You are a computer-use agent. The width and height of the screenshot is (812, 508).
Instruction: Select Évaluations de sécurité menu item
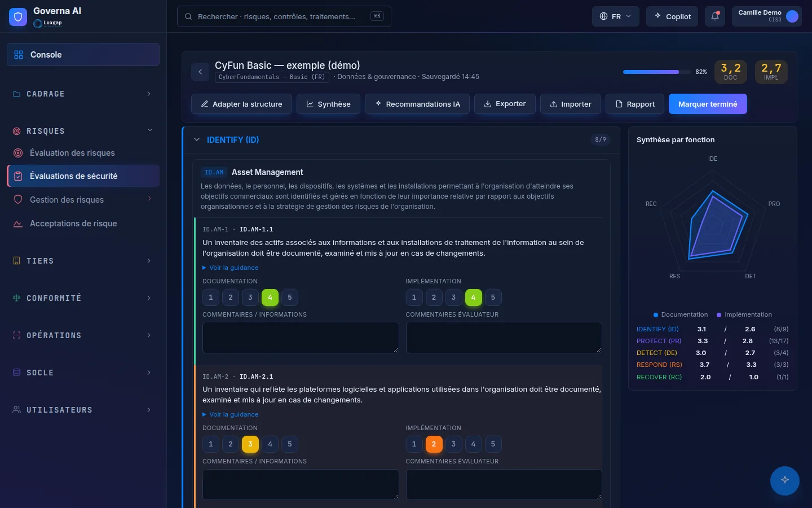83,176
